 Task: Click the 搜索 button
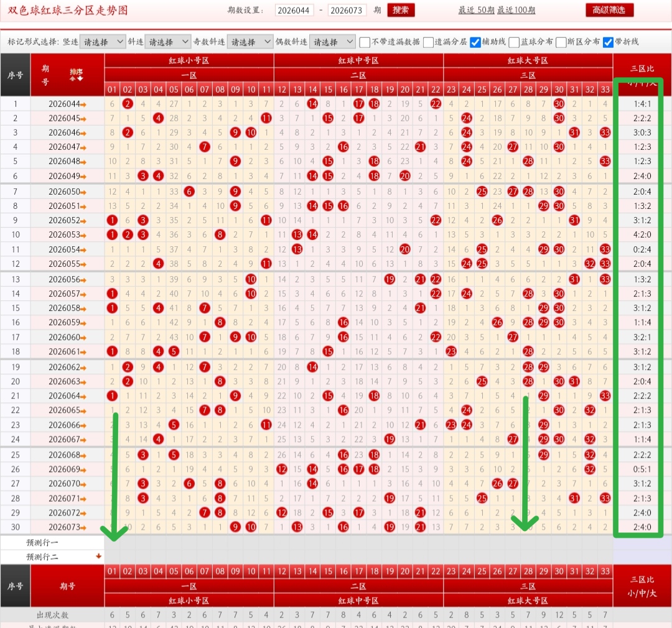[x=401, y=10]
